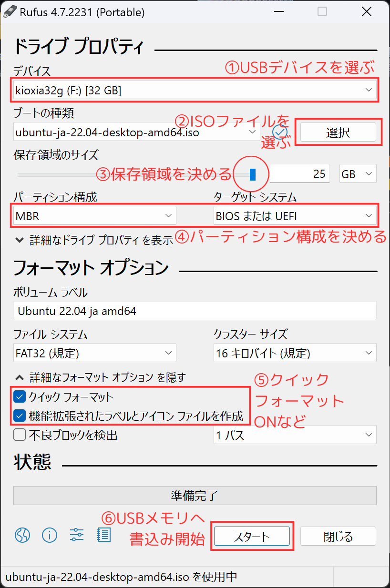The width and height of the screenshot is (390, 588).
Task: Uncheck 機能拡張されたラベルとアイコン ファイルを作成
Action: point(20,416)
